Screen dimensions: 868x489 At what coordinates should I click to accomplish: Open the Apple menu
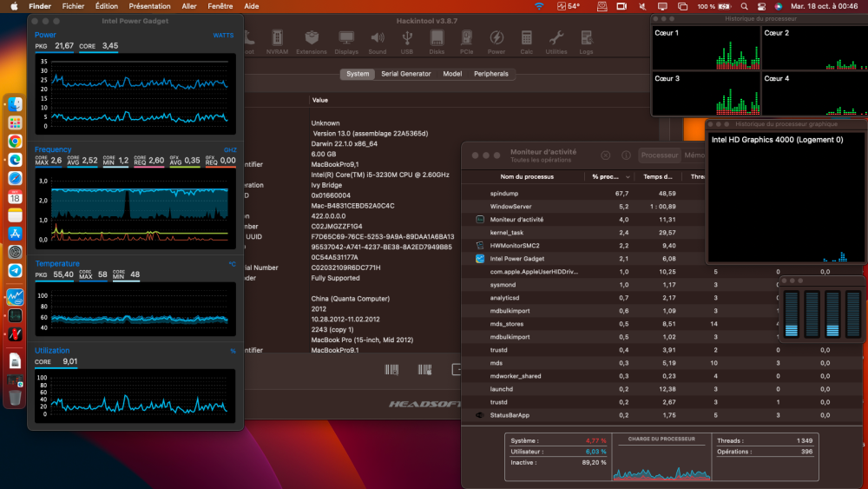coord(15,6)
